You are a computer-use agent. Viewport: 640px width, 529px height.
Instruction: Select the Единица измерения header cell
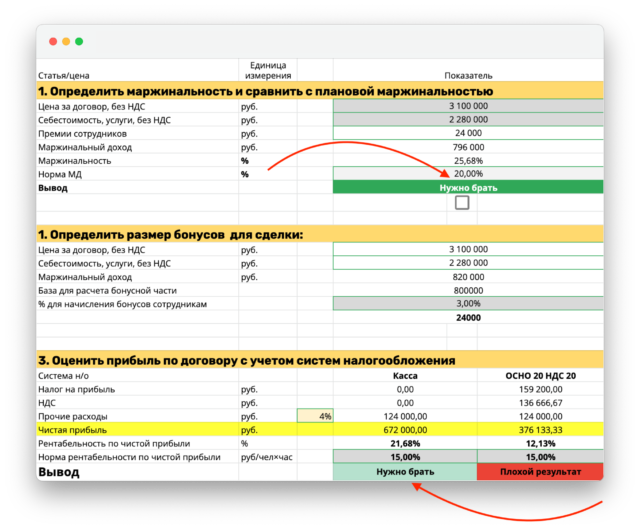click(x=268, y=70)
